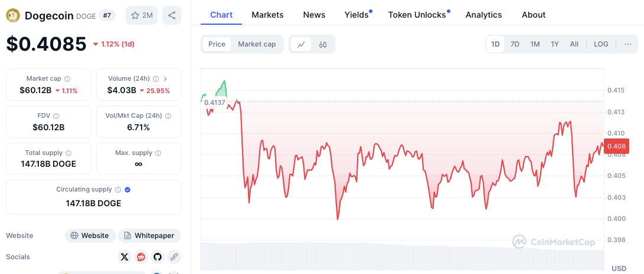Open the Reddit social icon
Image resolution: width=644 pixels, height=274 pixels.
click(141, 257)
